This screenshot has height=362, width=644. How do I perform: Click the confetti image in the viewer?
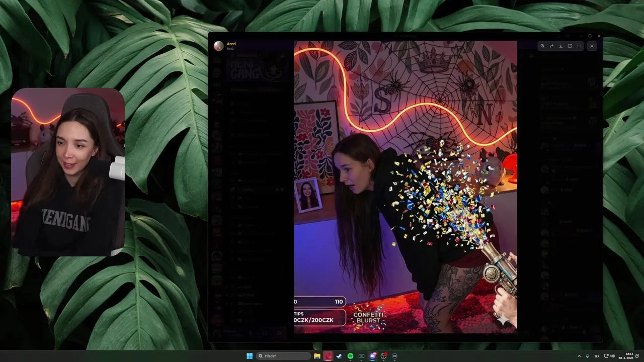[406, 187]
